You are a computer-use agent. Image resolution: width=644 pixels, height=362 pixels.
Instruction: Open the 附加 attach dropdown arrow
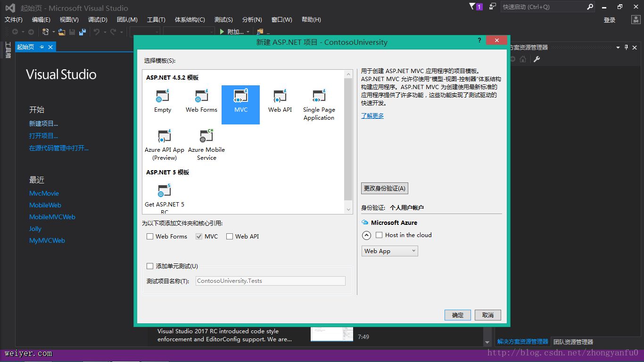pos(248,32)
